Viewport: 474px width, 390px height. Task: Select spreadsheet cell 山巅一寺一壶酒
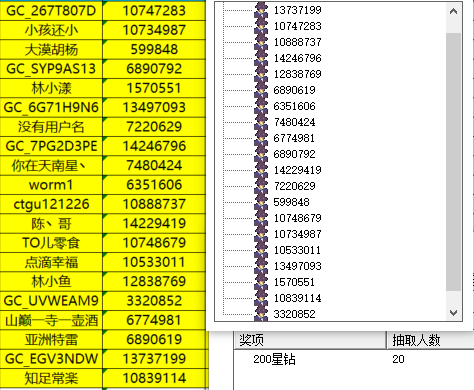click(51, 320)
